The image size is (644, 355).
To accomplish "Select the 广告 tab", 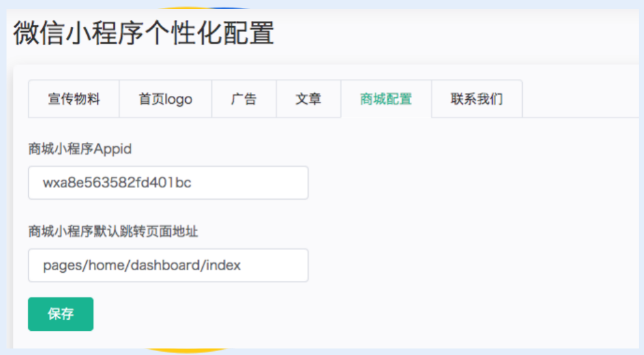I will tap(244, 99).
